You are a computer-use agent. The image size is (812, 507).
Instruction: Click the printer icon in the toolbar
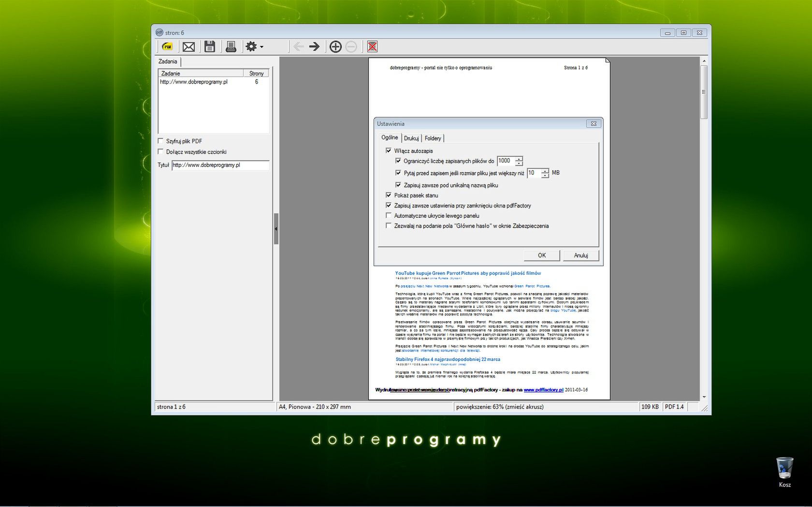point(231,46)
